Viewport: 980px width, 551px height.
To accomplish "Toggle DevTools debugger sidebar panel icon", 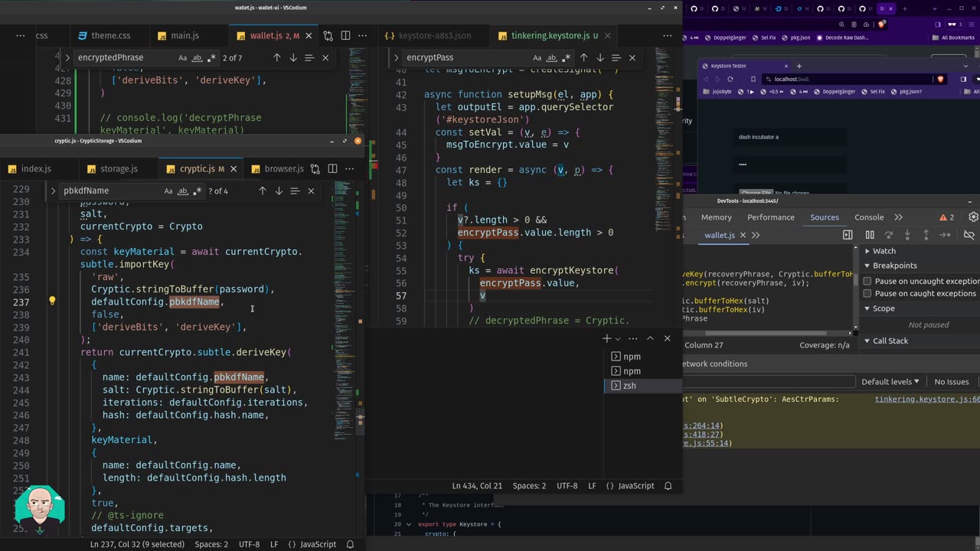I will (848, 235).
